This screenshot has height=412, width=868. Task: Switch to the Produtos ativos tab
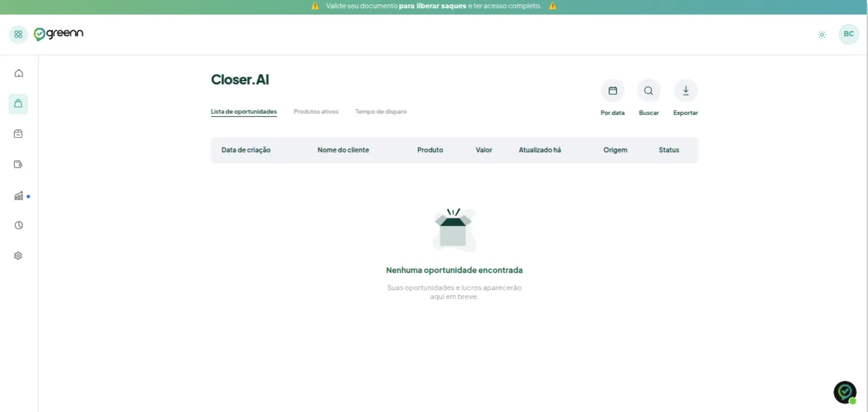316,112
